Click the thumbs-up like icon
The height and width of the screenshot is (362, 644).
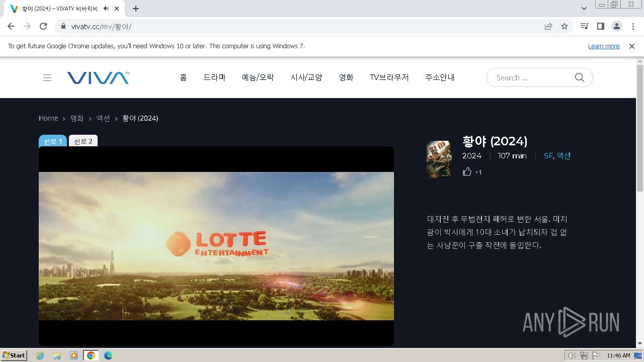tap(467, 172)
